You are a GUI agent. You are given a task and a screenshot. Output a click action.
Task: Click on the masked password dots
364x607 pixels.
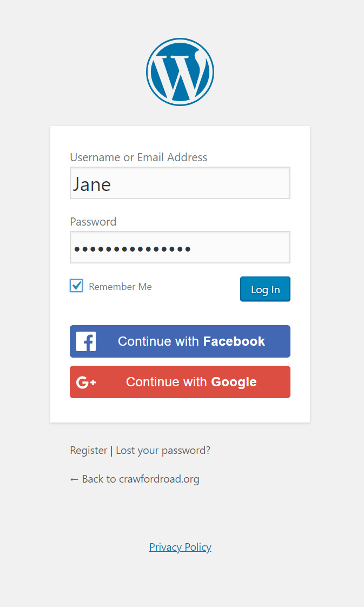click(133, 249)
